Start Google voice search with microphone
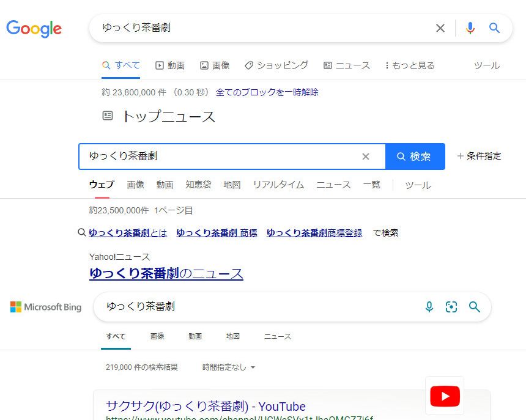The width and height of the screenshot is (526, 420). (x=470, y=28)
